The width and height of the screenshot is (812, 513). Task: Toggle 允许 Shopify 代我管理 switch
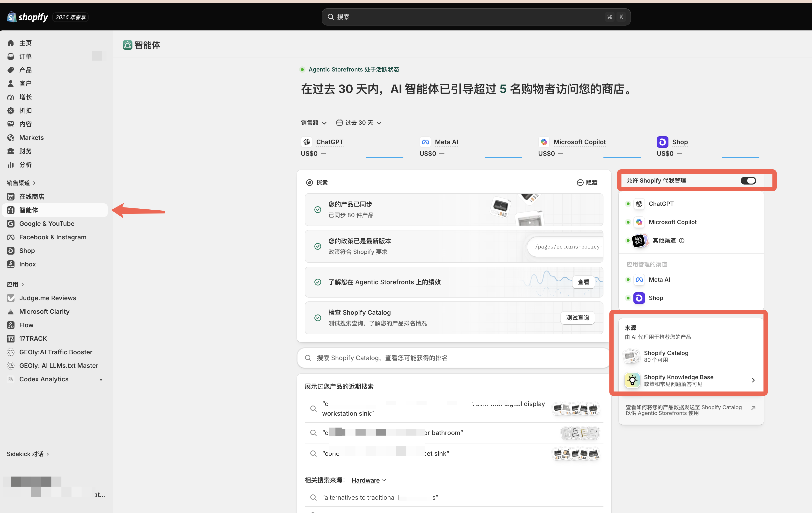(748, 181)
